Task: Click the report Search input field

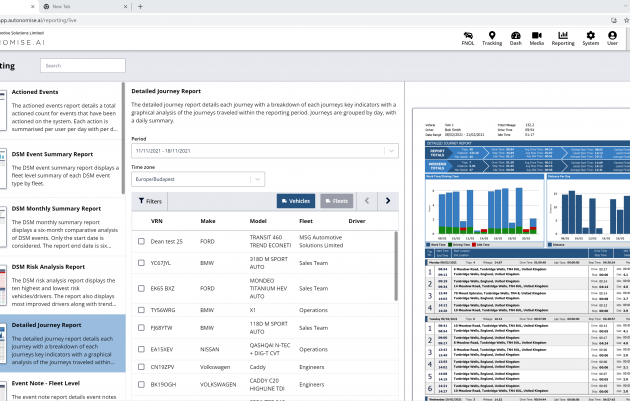Action: coord(81,65)
